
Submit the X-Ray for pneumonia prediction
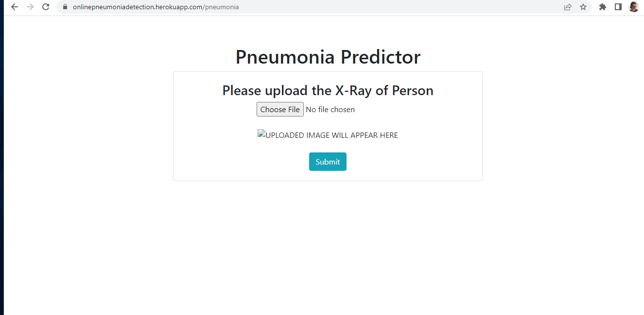[x=328, y=162]
